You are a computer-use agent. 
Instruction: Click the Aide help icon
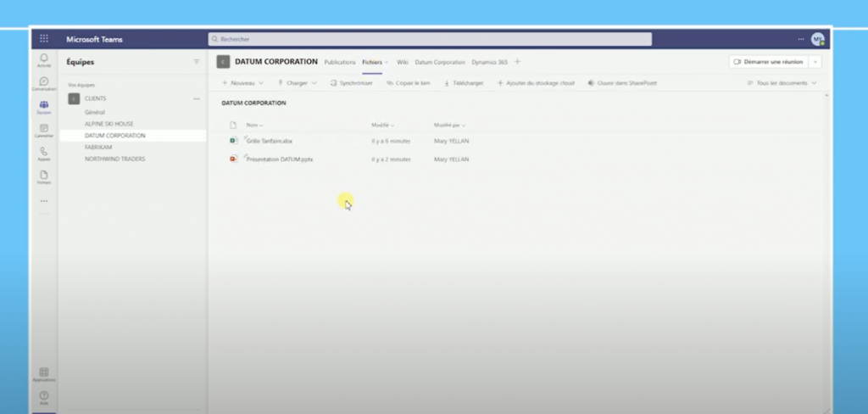point(44,396)
